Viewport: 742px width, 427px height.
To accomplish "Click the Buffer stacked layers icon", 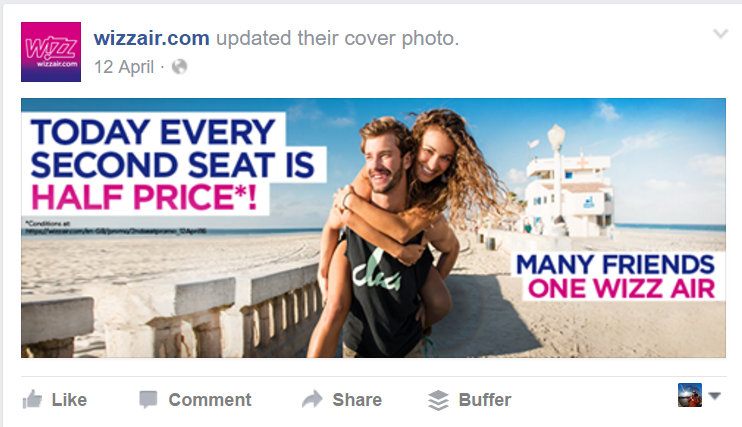I will pyautogui.click(x=438, y=400).
